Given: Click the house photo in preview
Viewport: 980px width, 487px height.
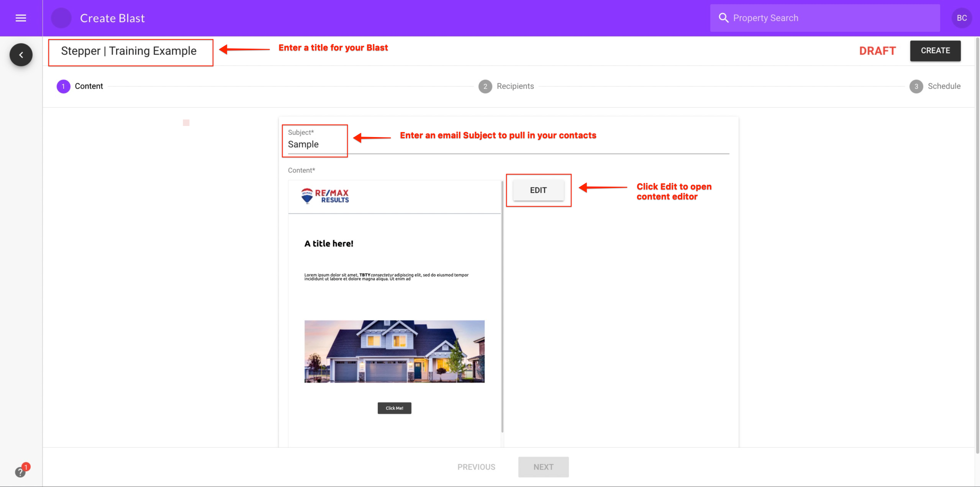Looking at the screenshot, I should click(x=394, y=351).
